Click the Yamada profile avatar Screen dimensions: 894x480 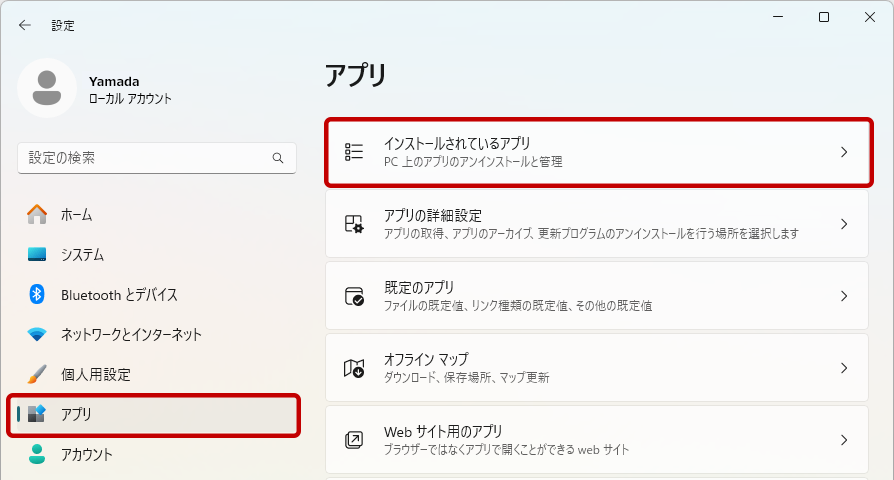tap(46, 88)
